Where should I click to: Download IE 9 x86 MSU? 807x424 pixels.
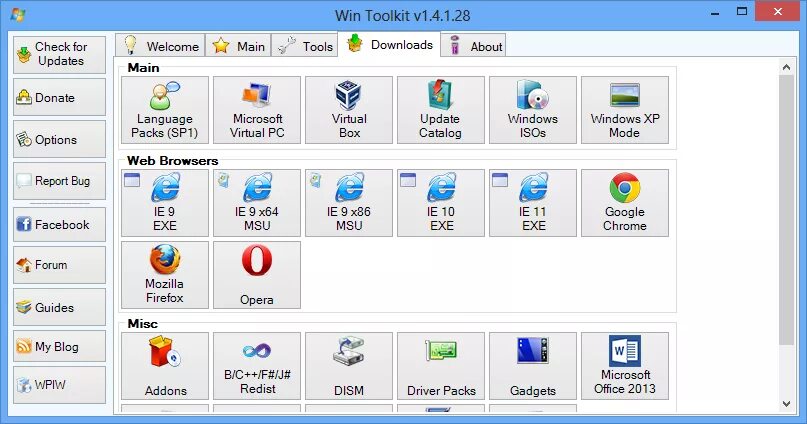tap(349, 203)
